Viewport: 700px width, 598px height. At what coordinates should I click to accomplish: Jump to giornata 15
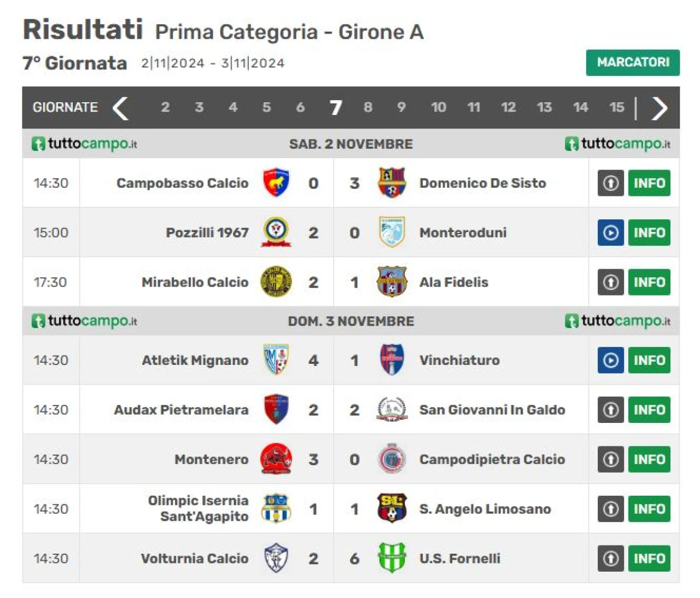[616, 107]
